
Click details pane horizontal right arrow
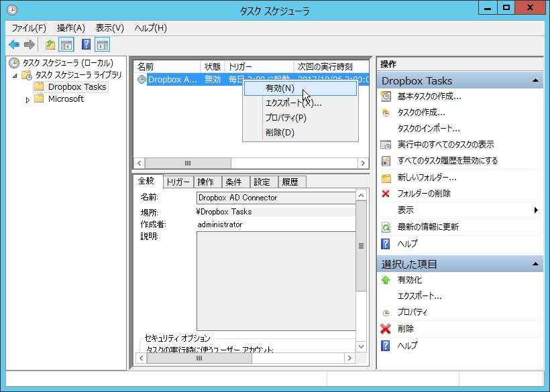tap(349, 358)
